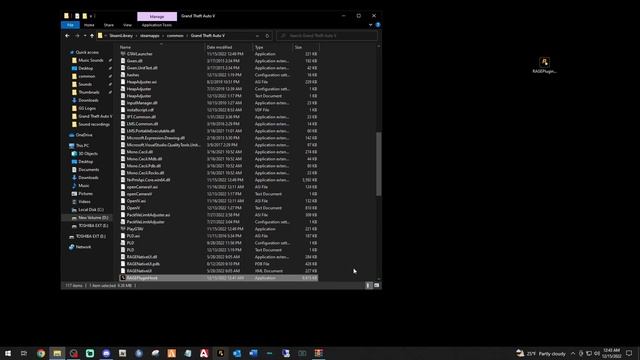Open Videos under This PC
640x360 pixels.
tap(84, 202)
